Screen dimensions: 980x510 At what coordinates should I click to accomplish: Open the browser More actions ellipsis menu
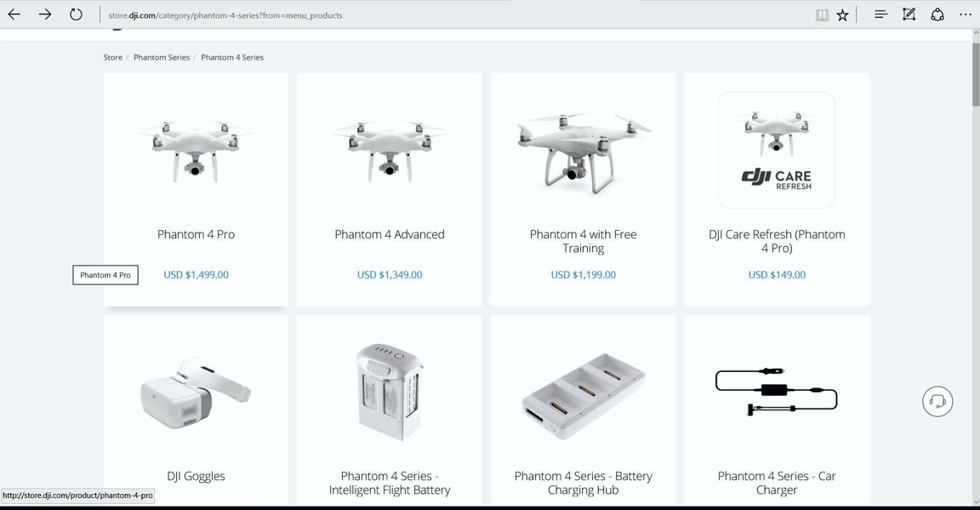click(966, 14)
